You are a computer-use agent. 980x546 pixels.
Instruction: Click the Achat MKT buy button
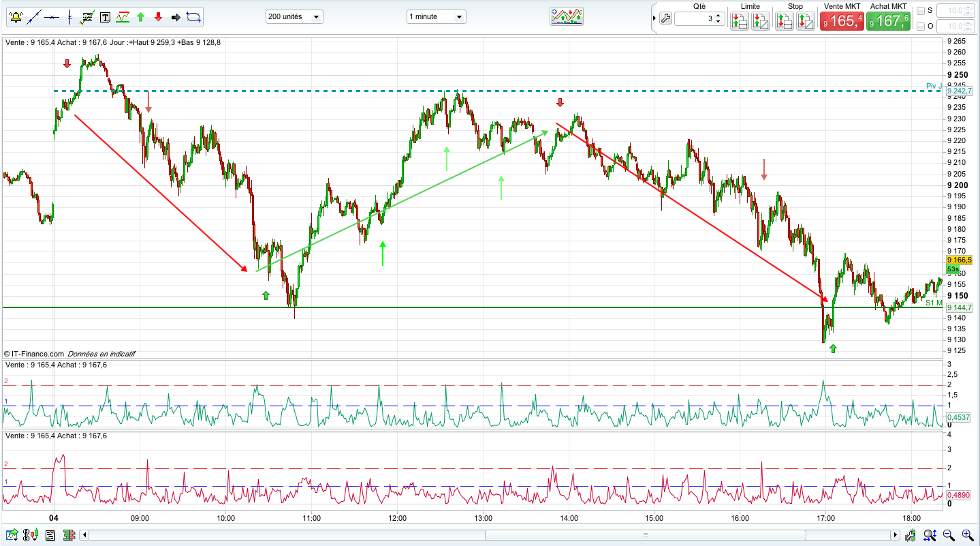point(888,21)
